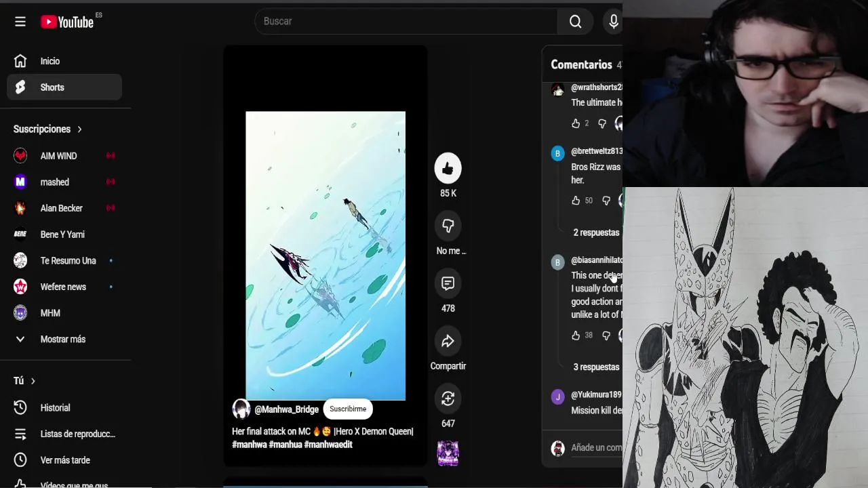The height and width of the screenshot is (488, 868).
Task: Pause the short video player
Action: pos(325,256)
